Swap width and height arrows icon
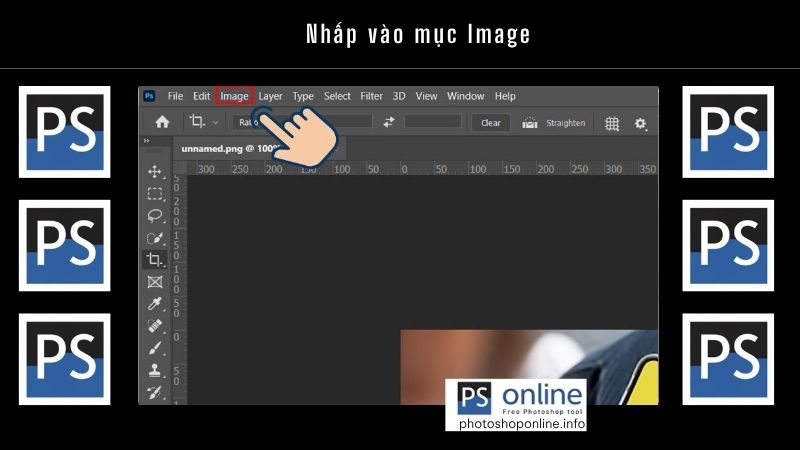The image size is (800, 450). 389,122
